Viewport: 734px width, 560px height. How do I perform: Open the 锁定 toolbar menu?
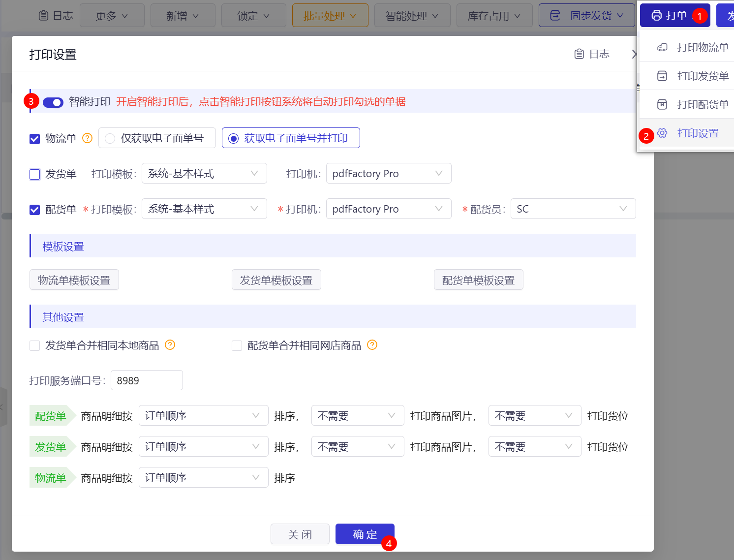[x=254, y=15]
